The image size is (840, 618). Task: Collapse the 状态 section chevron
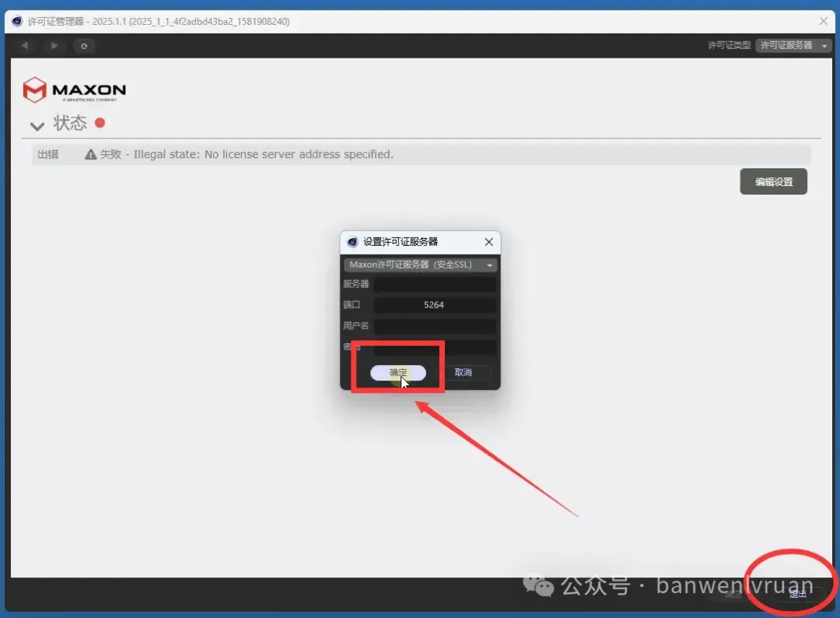37,127
